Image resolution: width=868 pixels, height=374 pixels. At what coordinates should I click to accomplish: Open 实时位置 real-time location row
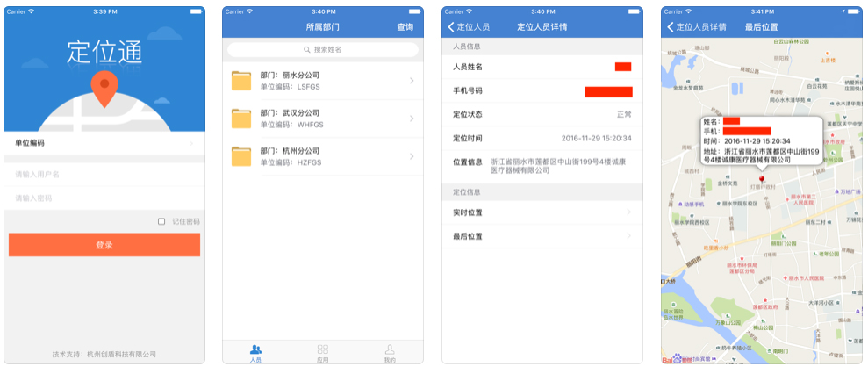[x=542, y=212]
